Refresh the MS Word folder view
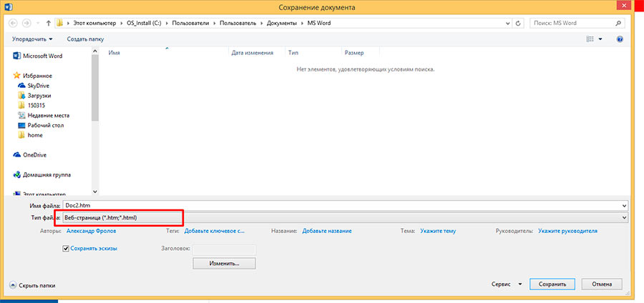Viewport: 644px width, 303px height. (x=518, y=24)
